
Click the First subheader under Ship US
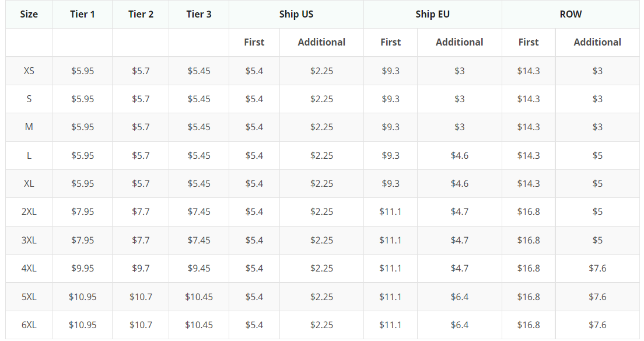(x=254, y=42)
